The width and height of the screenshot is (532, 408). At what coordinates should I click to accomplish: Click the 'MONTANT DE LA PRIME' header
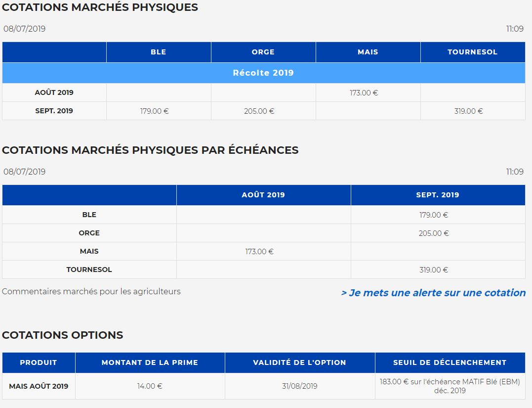click(150, 363)
